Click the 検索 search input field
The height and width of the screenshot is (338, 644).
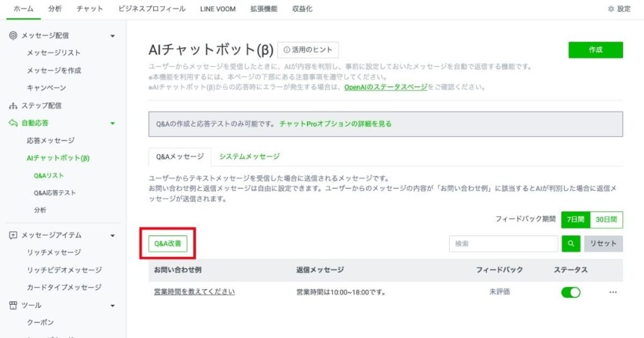click(503, 244)
